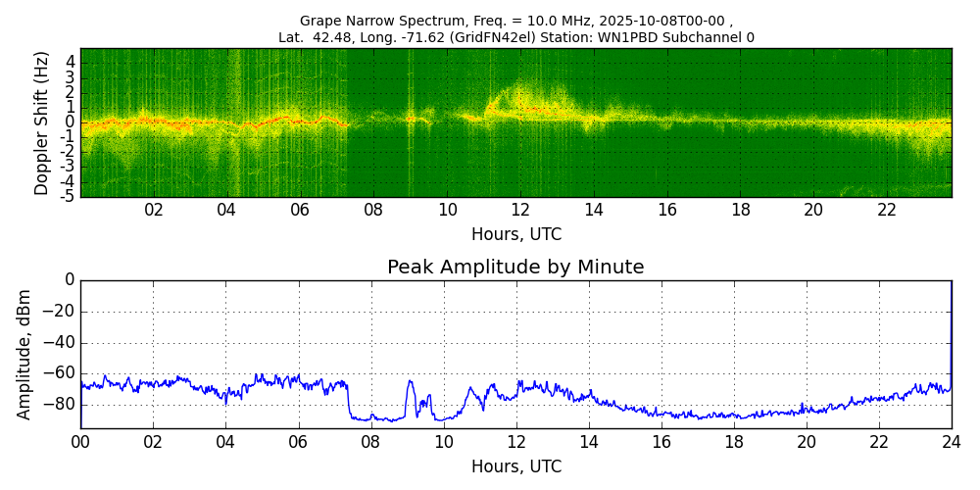Click the -20 dBm amplitude tick label
This screenshot has height=490, width=980.
click(59, 312)
